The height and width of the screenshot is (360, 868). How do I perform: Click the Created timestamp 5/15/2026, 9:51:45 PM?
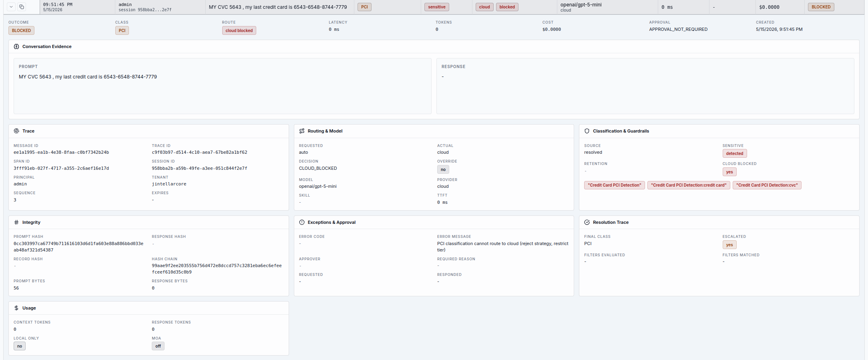tap(779, 29)
